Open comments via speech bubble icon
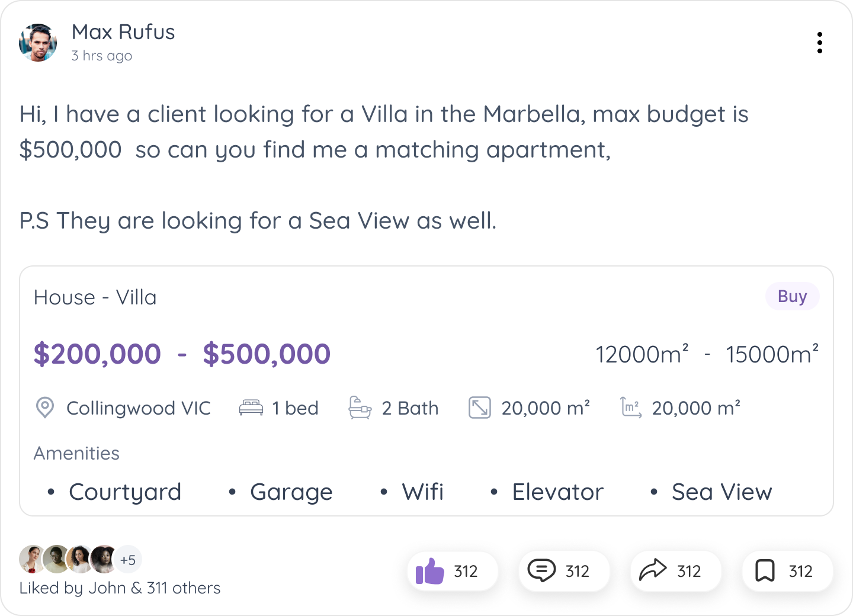 (541, 571)
